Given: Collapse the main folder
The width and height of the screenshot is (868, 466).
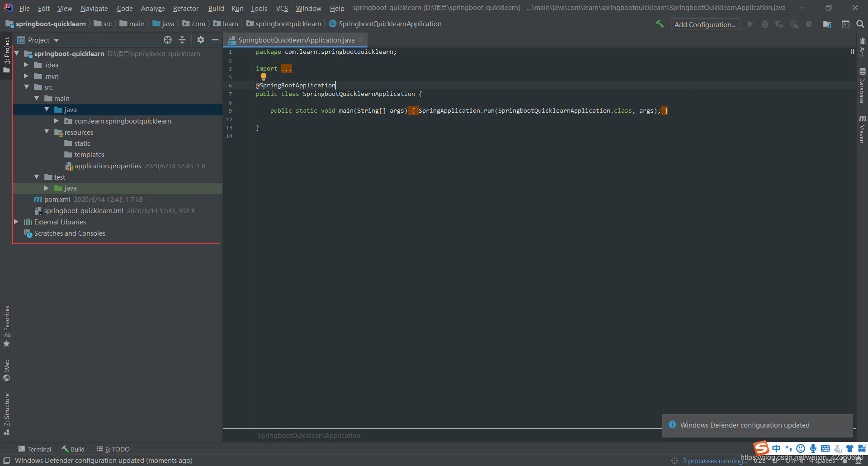Looking at the screenshot, I should coord(37,98).
